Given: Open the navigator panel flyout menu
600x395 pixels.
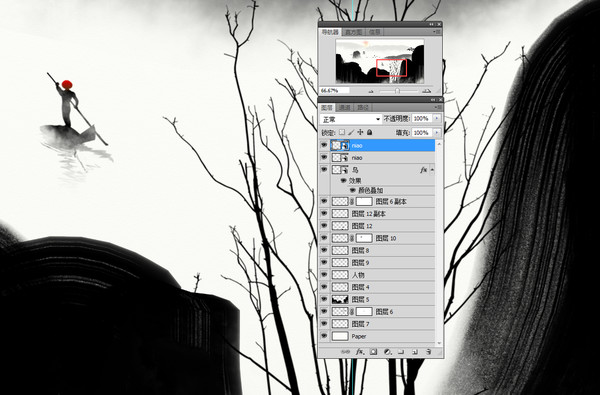Looking at the screenshot, I should (437, 32).
